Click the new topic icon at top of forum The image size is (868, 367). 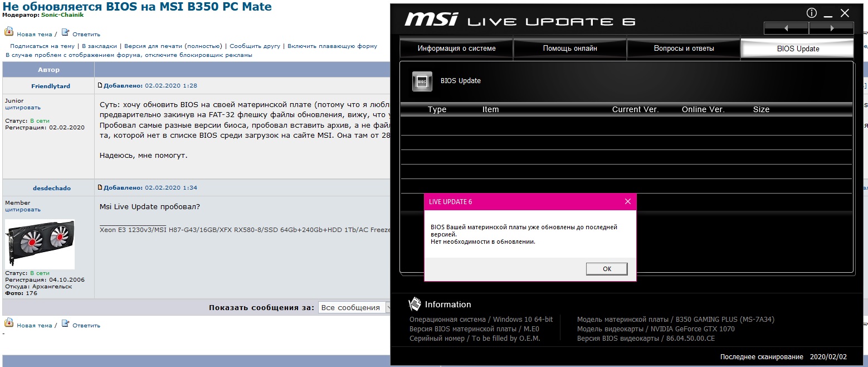pos(9,32)
